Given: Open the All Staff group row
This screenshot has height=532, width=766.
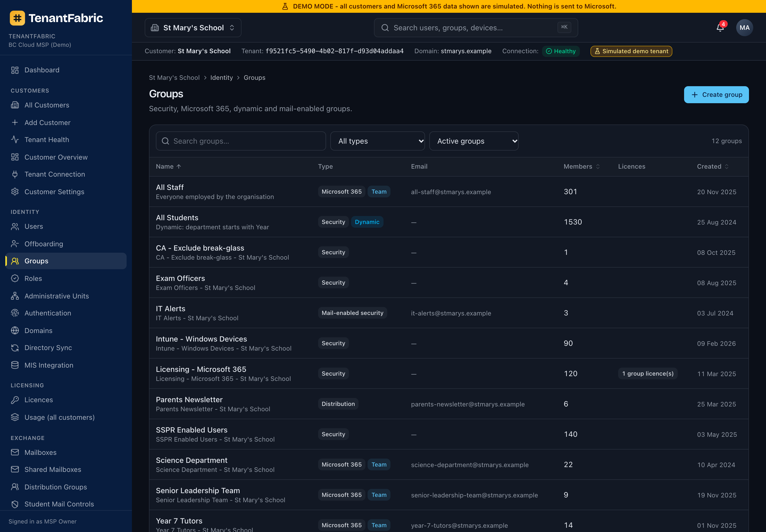Looking at the screenshot, I should point(449,192).
